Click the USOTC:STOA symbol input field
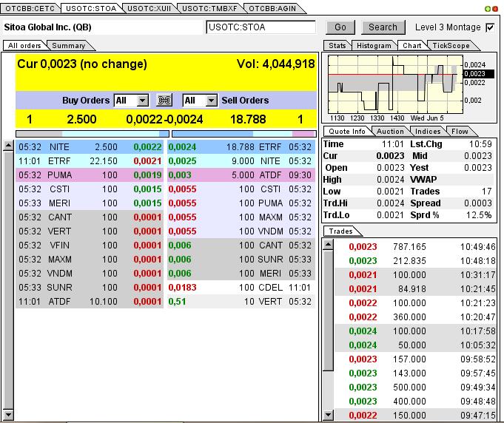The width and height of the screenshot is (504, 423). pos(261,27)
